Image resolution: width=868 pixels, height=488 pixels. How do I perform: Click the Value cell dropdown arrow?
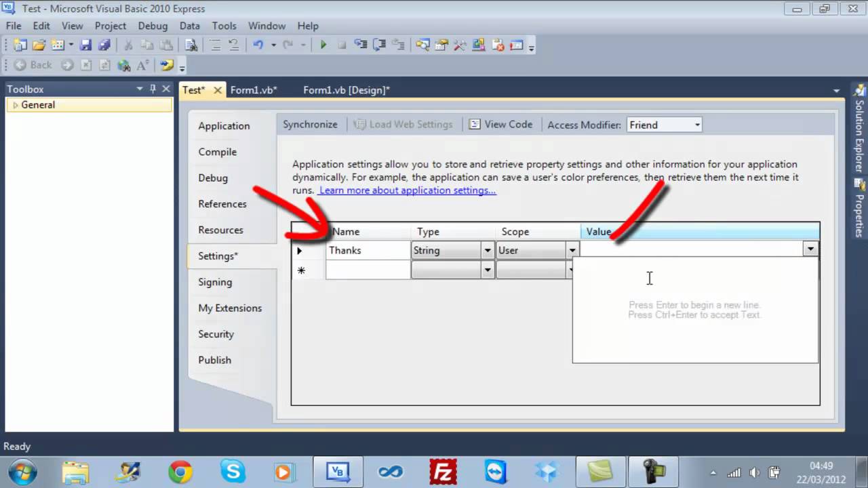tap(810, 249)
